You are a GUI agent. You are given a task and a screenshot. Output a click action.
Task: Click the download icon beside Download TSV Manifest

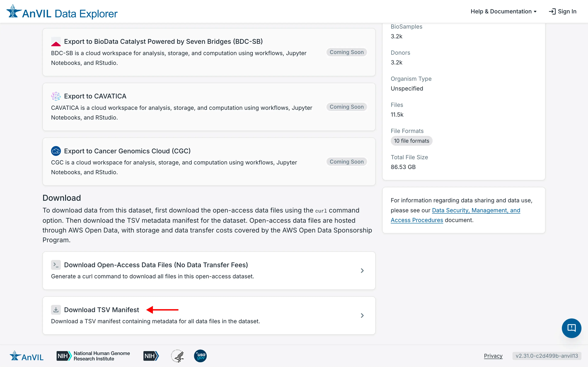(x=56, y=310)
